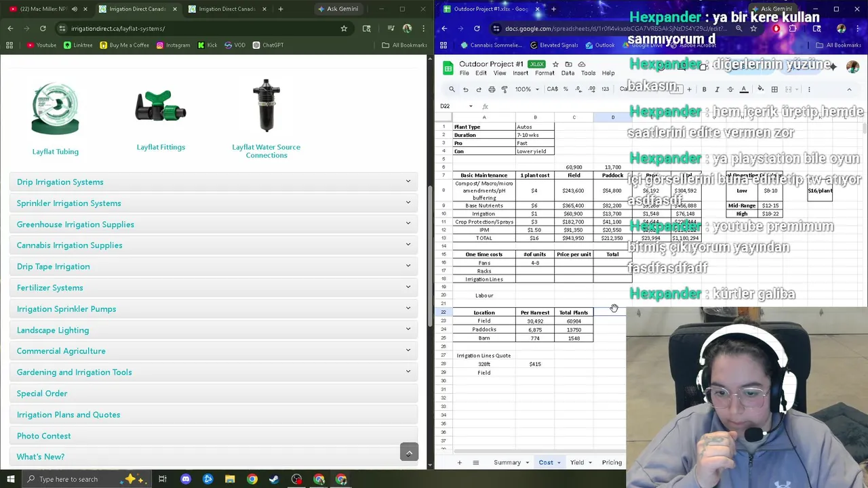Open the all sheets list icon

tap(475, 462)
